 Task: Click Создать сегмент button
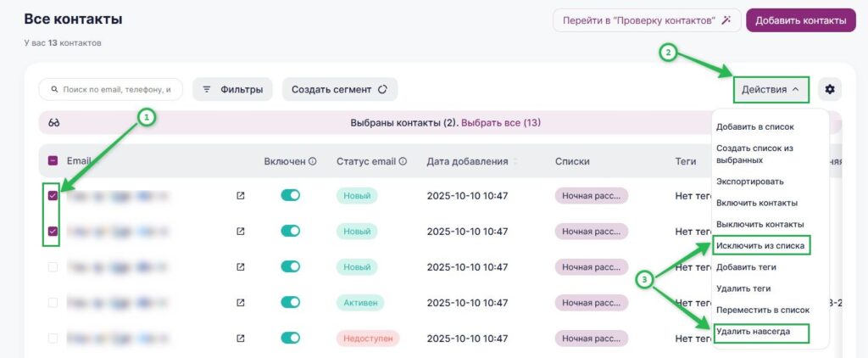(x=340, y=89)
